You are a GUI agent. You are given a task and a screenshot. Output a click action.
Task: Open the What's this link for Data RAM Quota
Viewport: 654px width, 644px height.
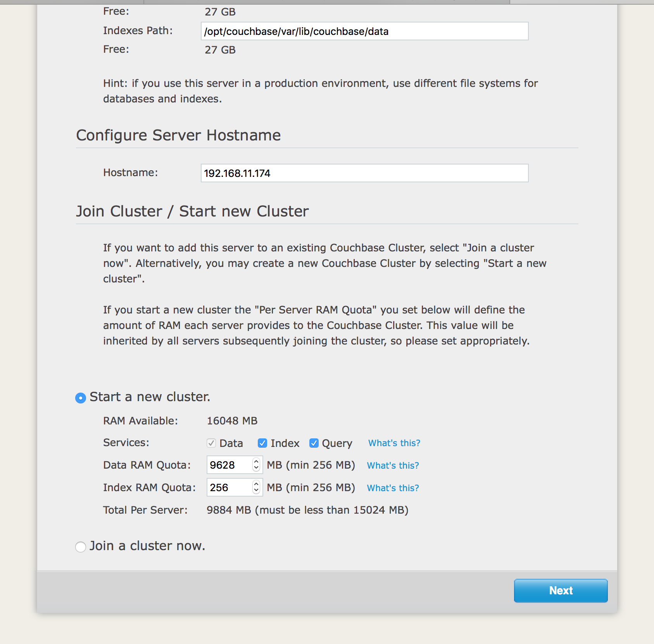(393, 465)
